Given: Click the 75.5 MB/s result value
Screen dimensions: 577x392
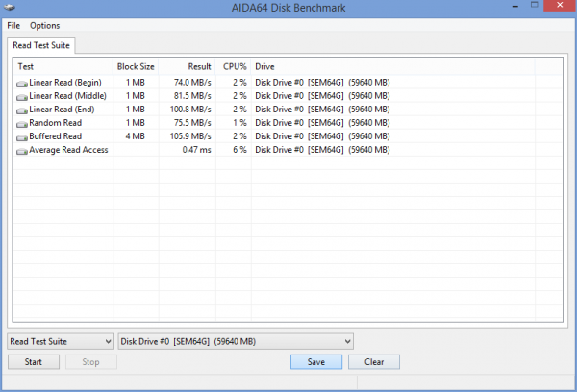Looking at the screenshot, I should tap(192, 123).
